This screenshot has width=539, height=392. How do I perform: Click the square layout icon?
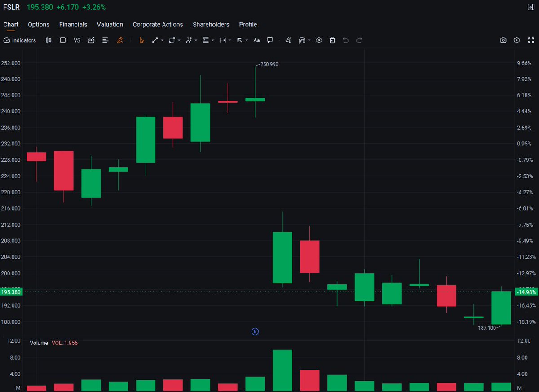[x=63, y=40]
